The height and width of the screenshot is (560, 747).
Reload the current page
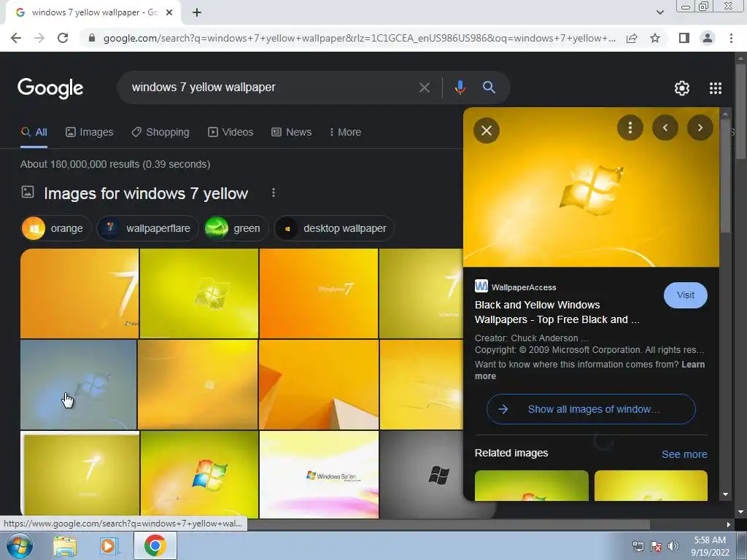63,38
